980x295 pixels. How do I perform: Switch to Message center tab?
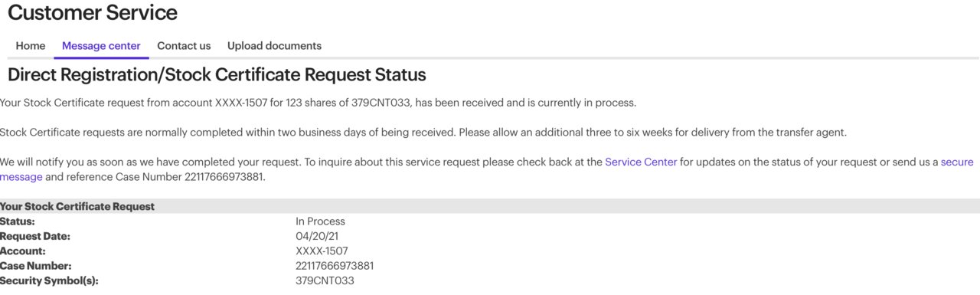tap(101, 46)
